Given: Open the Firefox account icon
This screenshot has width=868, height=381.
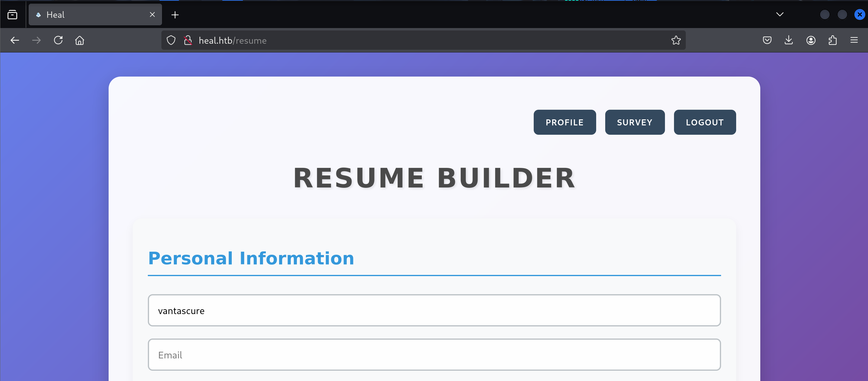Looking at the screenshot, I should (x=811, y=40).
